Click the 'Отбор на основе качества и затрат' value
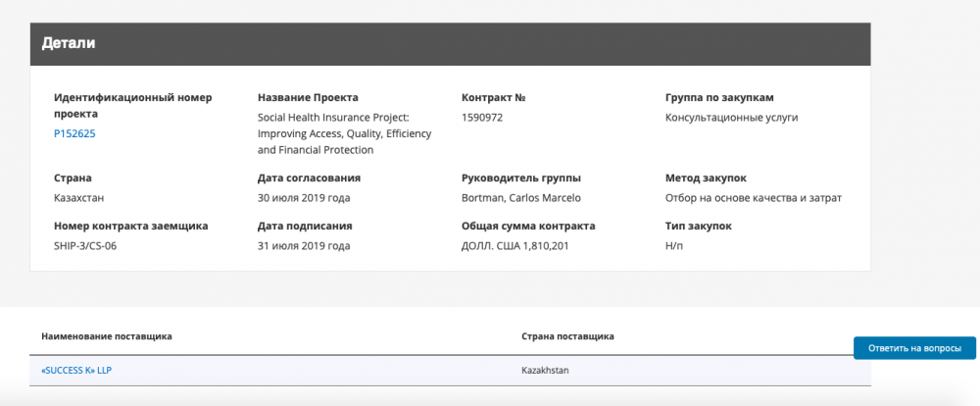This screenshot has height=406, width=980. pyautogui.click(x=753, y=197)
